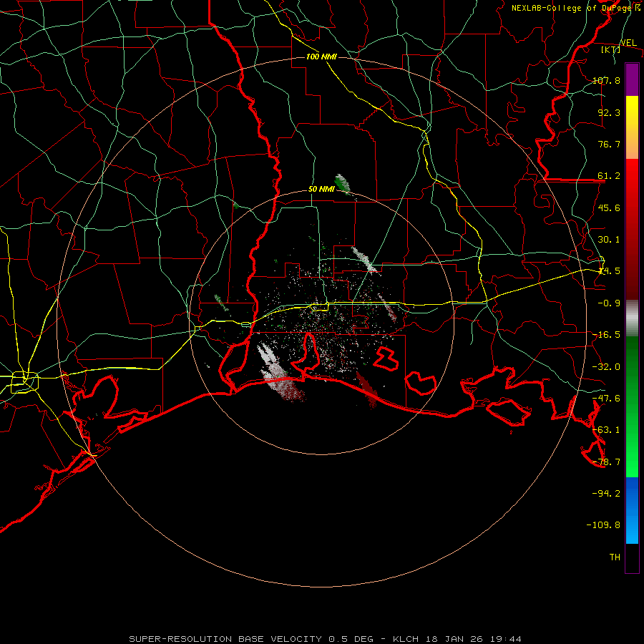Click the gray near-zero legend band
The width and height of the screenshot is (644, 644).
(632, 318)
